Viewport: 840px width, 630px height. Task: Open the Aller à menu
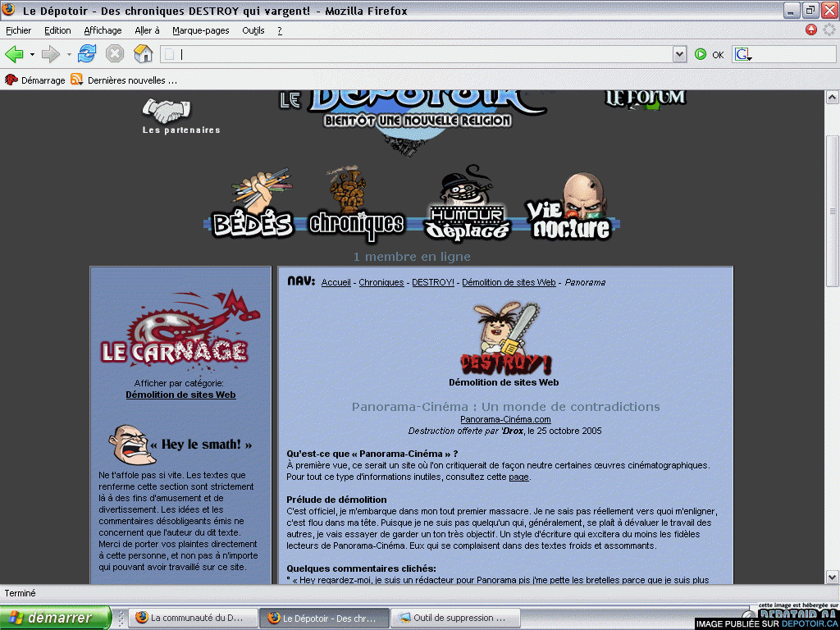tap(148, 30)
